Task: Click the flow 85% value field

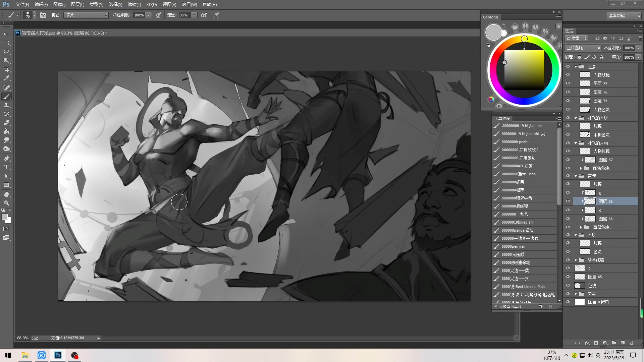Action: tap(184, 15)
